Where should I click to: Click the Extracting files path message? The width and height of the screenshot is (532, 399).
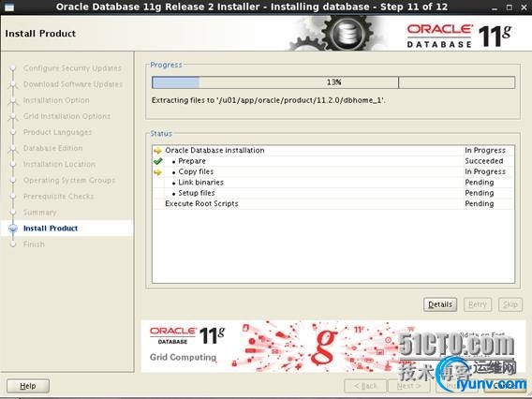click(269, 100)
